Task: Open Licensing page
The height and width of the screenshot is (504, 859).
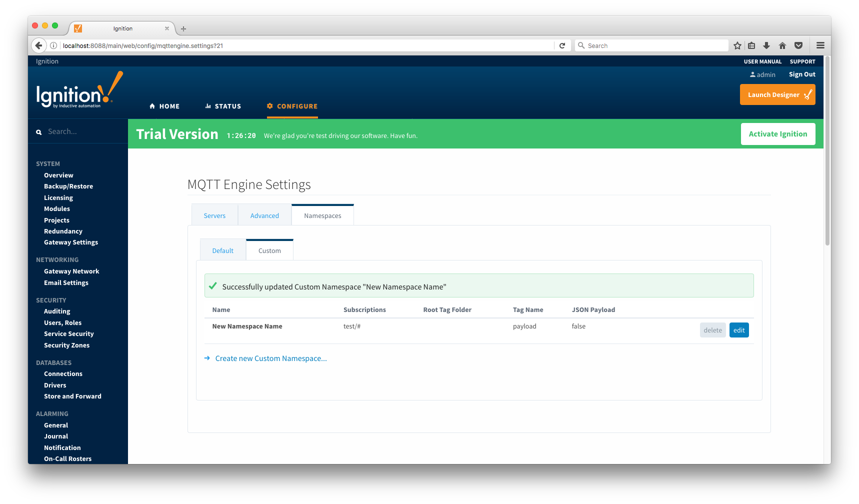Action: 58,198
